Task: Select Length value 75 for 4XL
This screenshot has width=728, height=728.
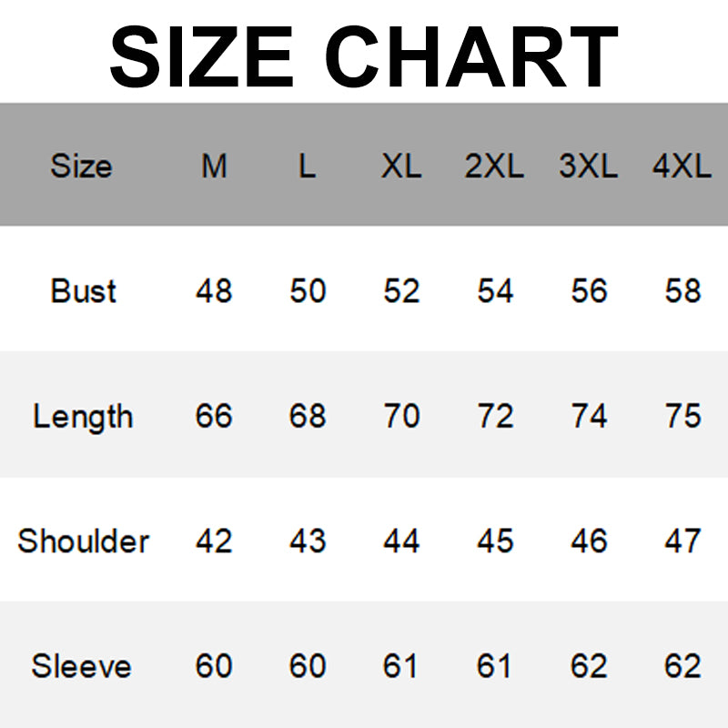Action: click(x=682, y=416)
